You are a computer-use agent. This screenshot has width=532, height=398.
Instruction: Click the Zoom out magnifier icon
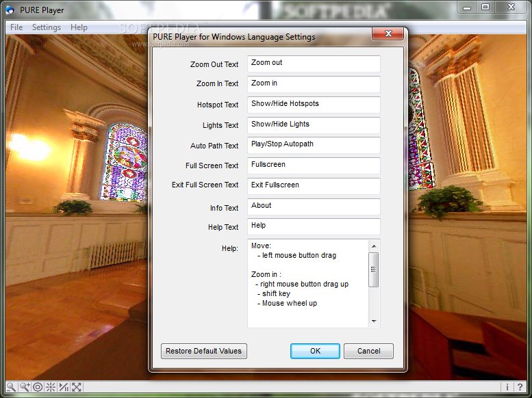(11, 387)
